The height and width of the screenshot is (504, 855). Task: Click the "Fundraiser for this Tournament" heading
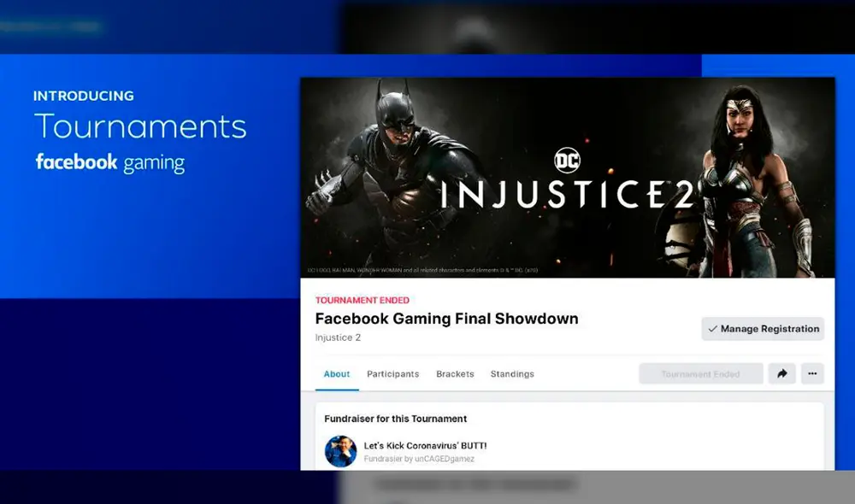pyautogui.click(x=394, y=419)
